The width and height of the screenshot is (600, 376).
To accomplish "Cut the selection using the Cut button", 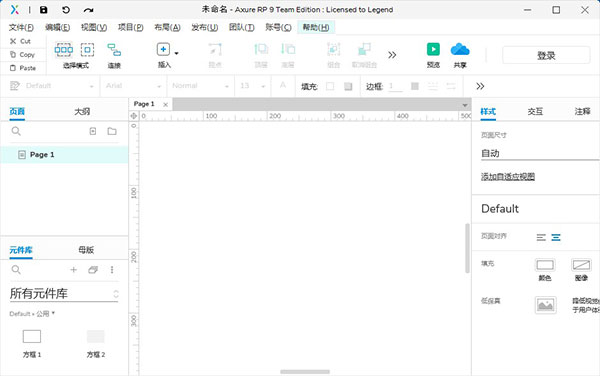I will pyautogui.click(x=20, y=41).
